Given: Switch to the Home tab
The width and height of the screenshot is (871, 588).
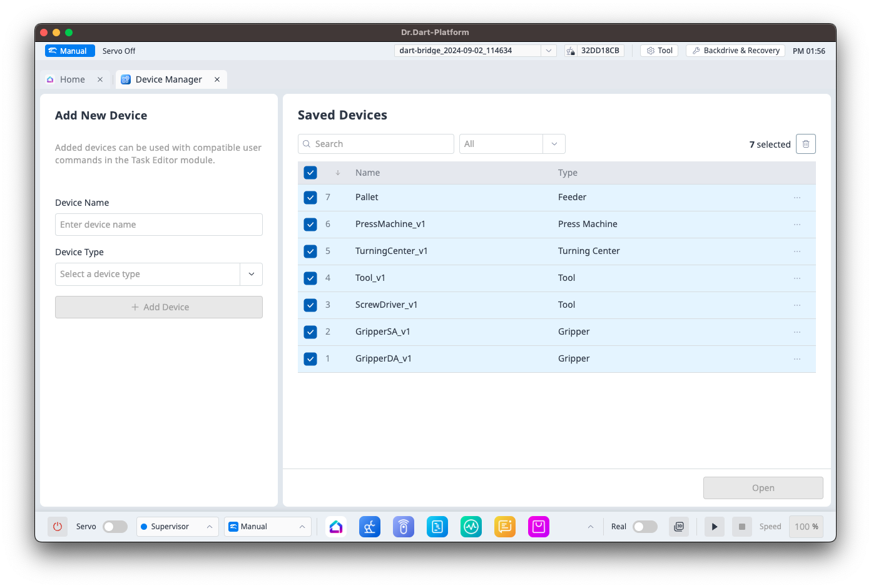Looking at the screenshot, I should pyautogui.click(x=72, y=79).
